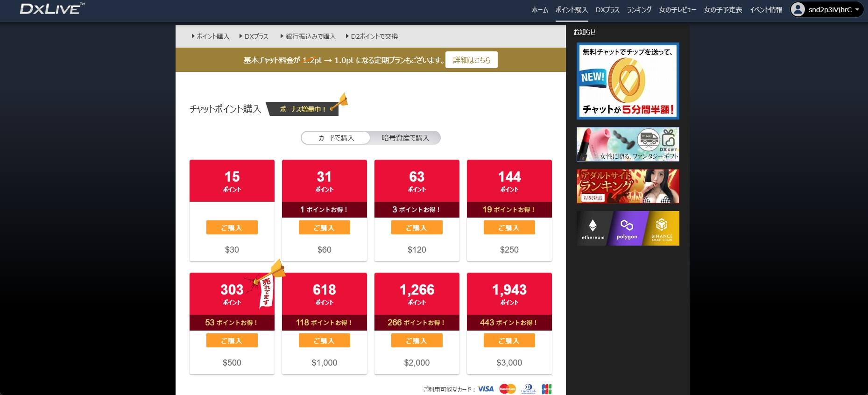This screenshot has width=868, height=395.
Task: Open イベント情報 in top navigation
Action: tap(765, 10)
